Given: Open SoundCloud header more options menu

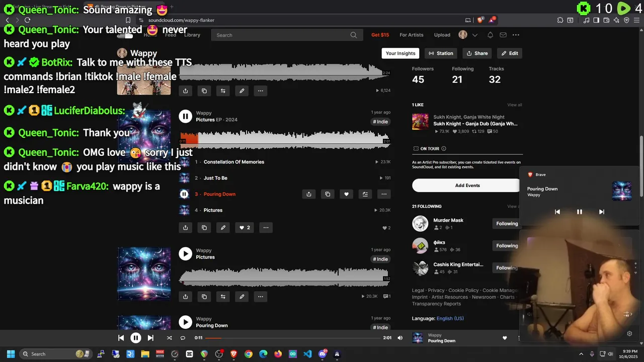Looking at the screenshot, I should pyautogui.click(x=516, y=35).
